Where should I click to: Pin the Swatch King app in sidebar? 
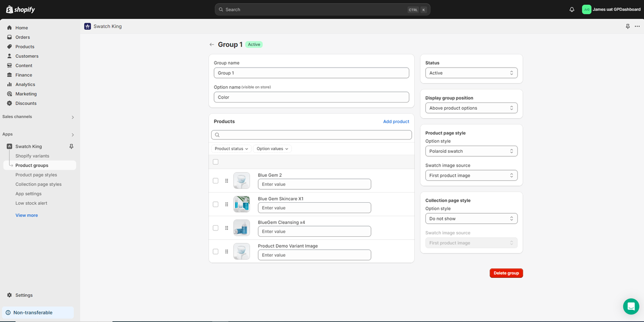(x=71, y=147)
